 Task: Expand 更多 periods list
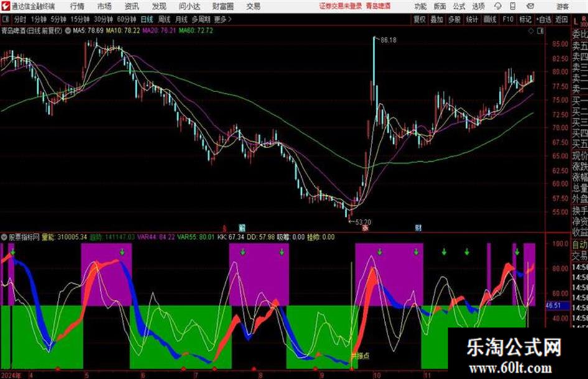pos(222,19)
